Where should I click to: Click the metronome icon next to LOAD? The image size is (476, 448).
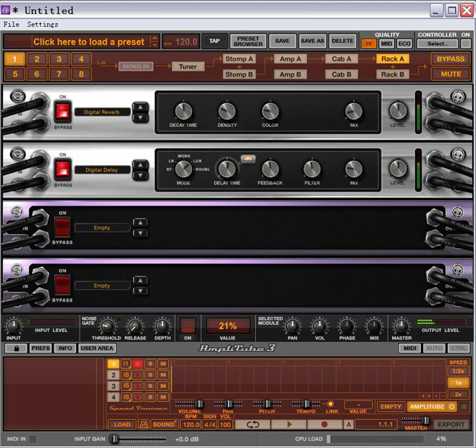(144, 424)
